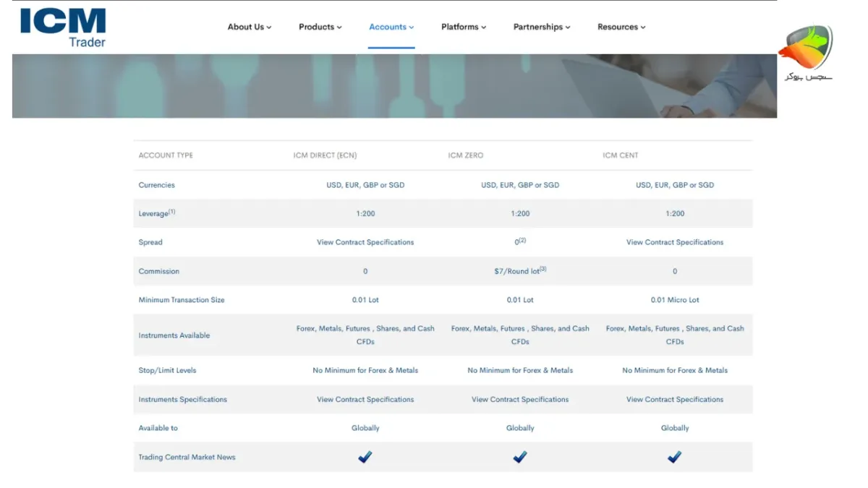
Task: Expand the chevron next to Partnerships
Action: 568,27
